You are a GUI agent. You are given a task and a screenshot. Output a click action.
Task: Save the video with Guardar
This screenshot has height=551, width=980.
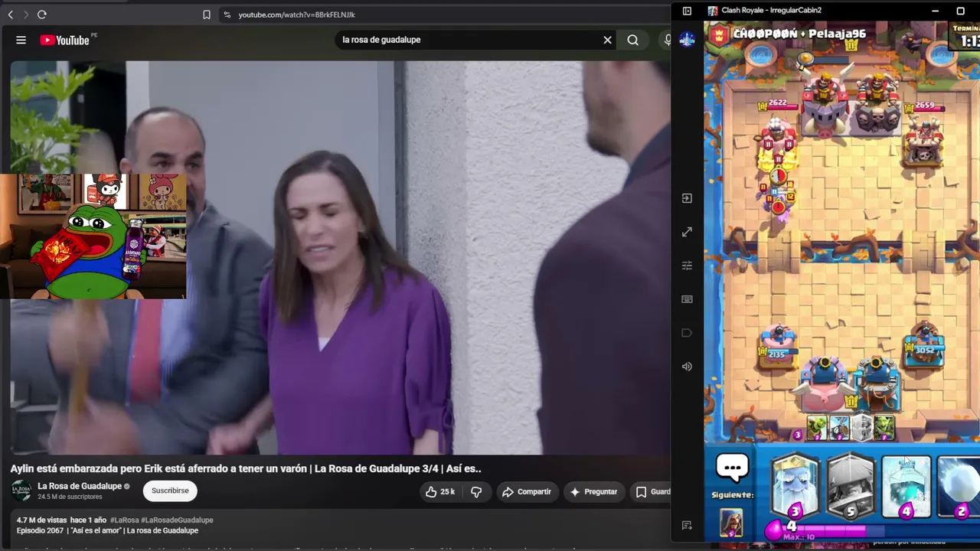653,491
